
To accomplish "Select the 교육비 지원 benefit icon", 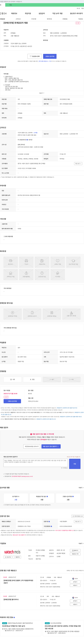I will [x=58, y=262].
